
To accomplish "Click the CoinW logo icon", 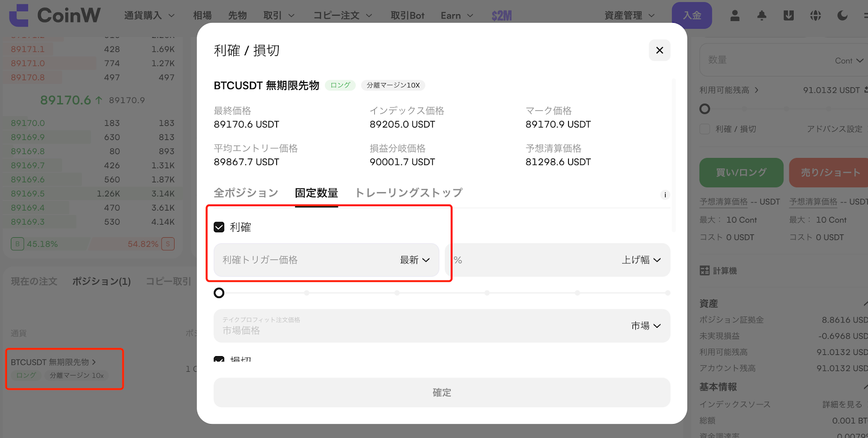I will [19, 15].
